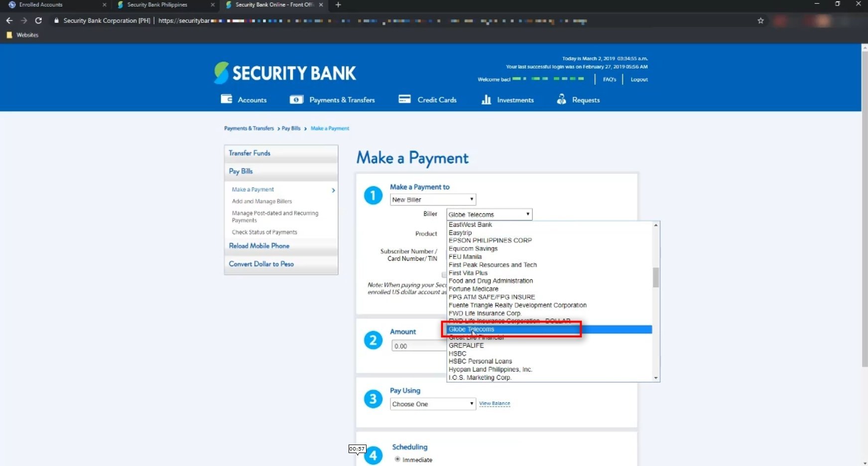Click the Investments bar chart icon

tap(486, 100)
